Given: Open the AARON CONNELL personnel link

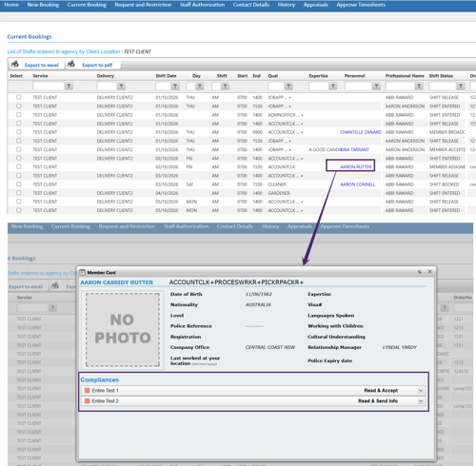Looking at the screenshot, I should 358,184.
